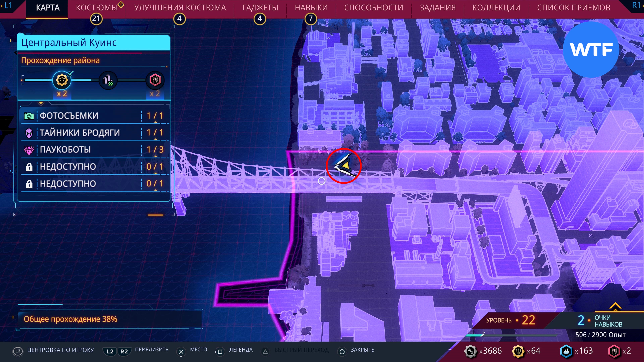Expand the ФОТОСЪЕМКИ 1/1 counter arrow
Image resolution: width=644 pixels, height=362 pixels.
pos(155,122)
